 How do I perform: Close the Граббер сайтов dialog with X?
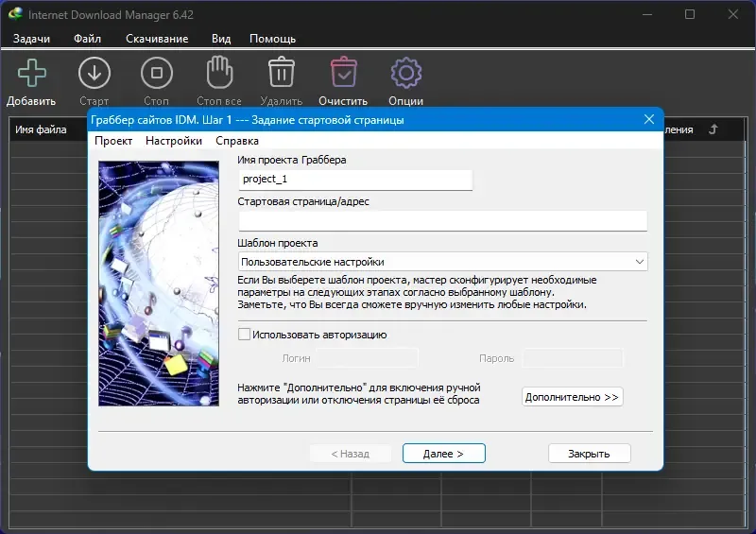coord(649,119)
